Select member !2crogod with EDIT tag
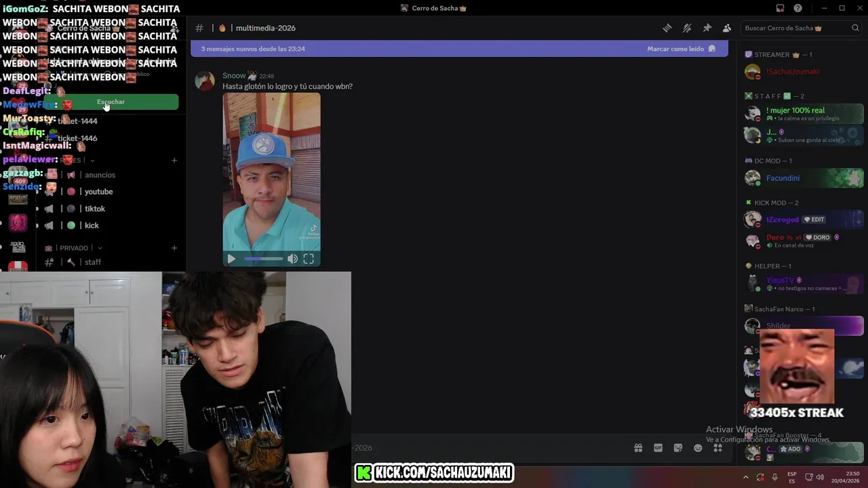The image size is (868, 488). (804, 219)
